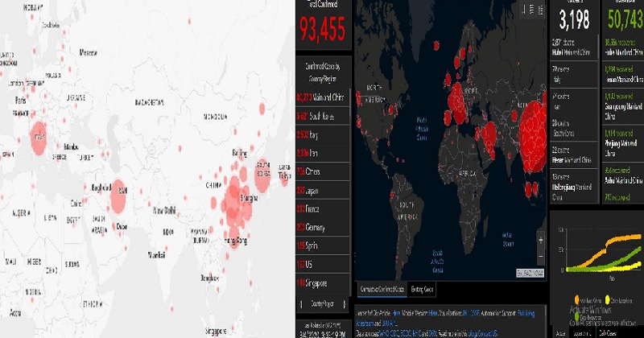Image resolution: width=644 pixels, height=338 pixels.
Task: Click the Kazakhstan label on light map
Action: pyautogui.click(x=150, y=102)
